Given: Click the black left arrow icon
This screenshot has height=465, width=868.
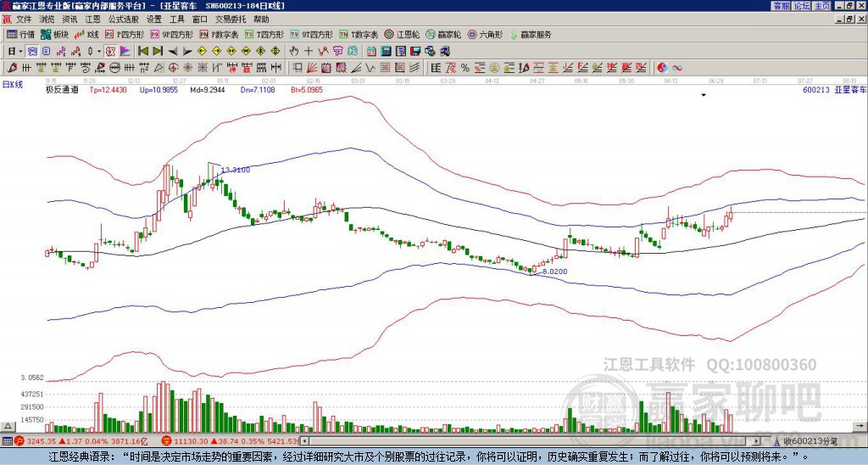Looking at the screenshot, I should [x=172, y=51].
